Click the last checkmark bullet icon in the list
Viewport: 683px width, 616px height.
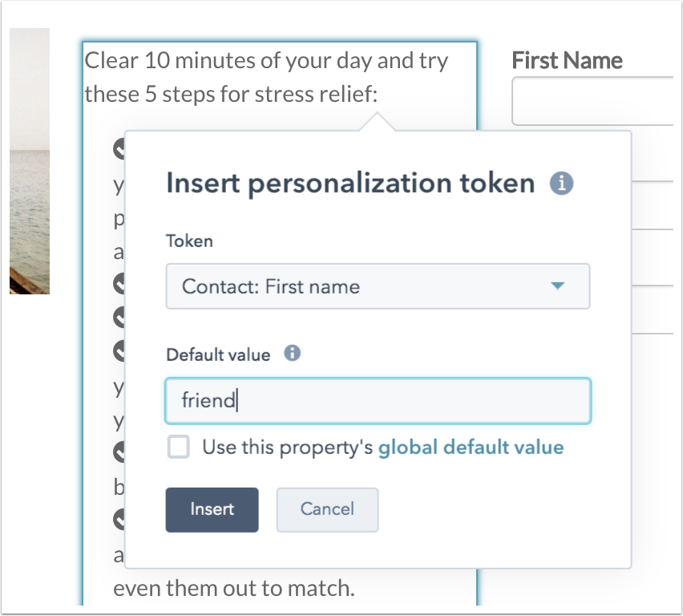click(119, 519)
